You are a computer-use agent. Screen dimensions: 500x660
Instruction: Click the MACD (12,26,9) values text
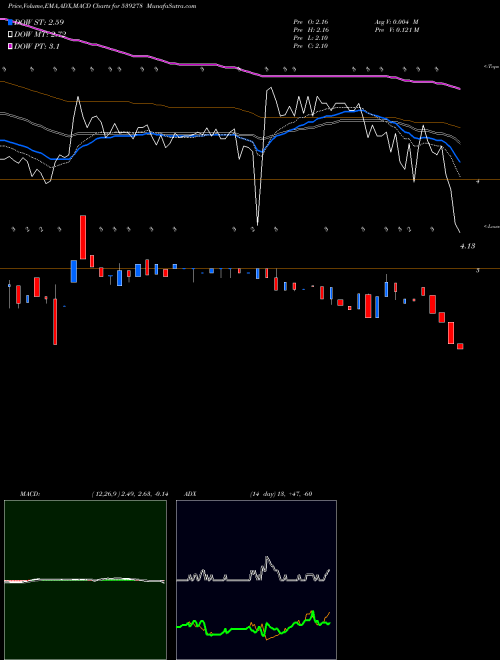[x=130, y=494]
